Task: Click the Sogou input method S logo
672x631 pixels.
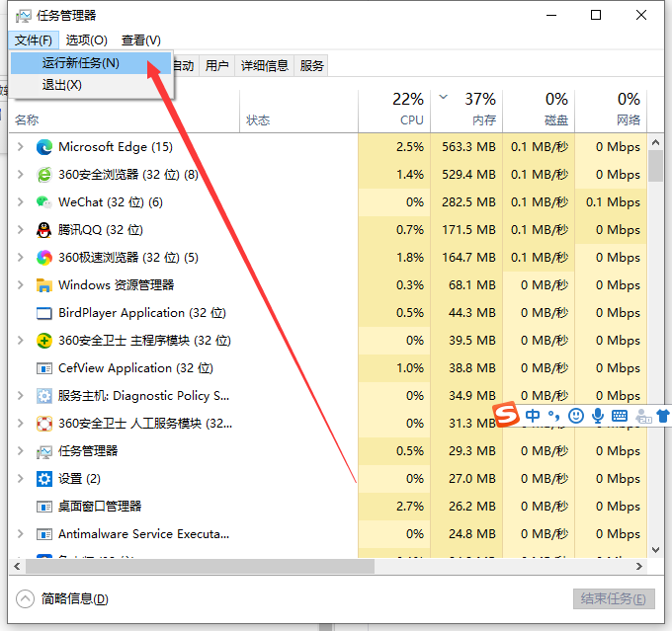Action: 506,415
